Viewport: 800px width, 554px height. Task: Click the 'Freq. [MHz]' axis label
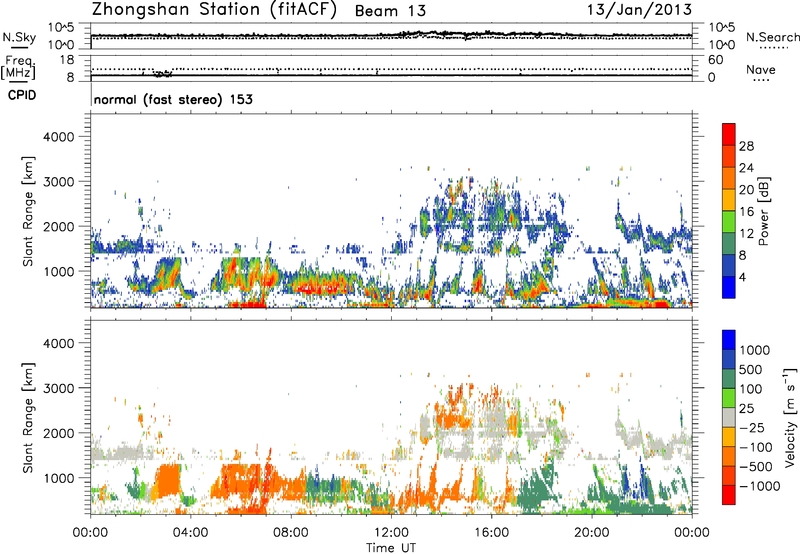pos(18,67)
